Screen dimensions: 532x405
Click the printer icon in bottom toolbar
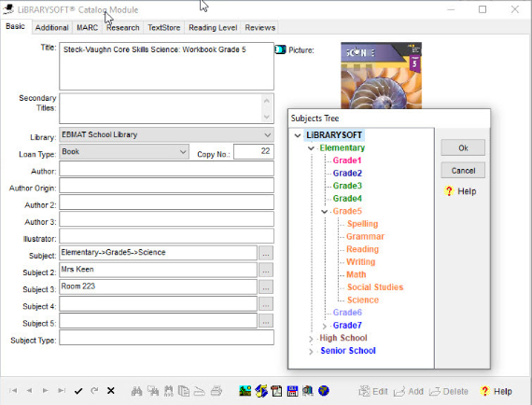coord(217,391)
